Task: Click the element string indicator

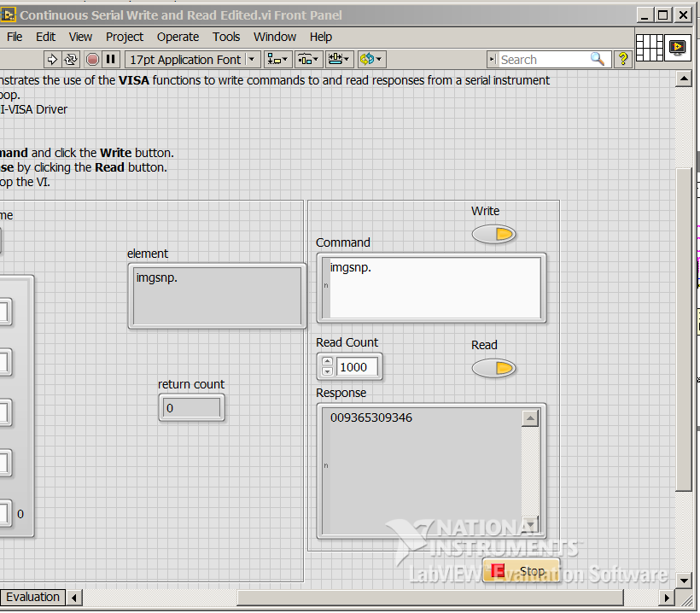Action: click(x=217, y=295)
